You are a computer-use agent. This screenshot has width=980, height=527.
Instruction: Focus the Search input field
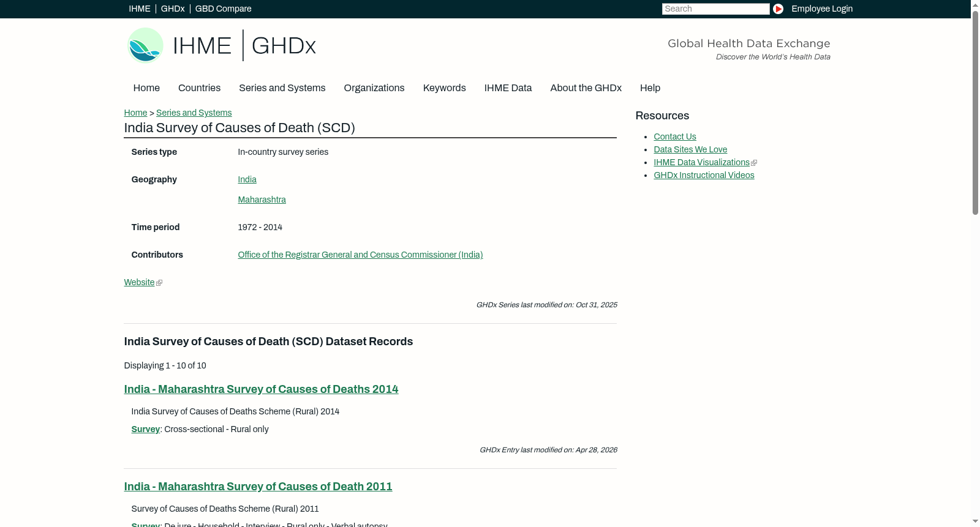(x=715, y=9)
